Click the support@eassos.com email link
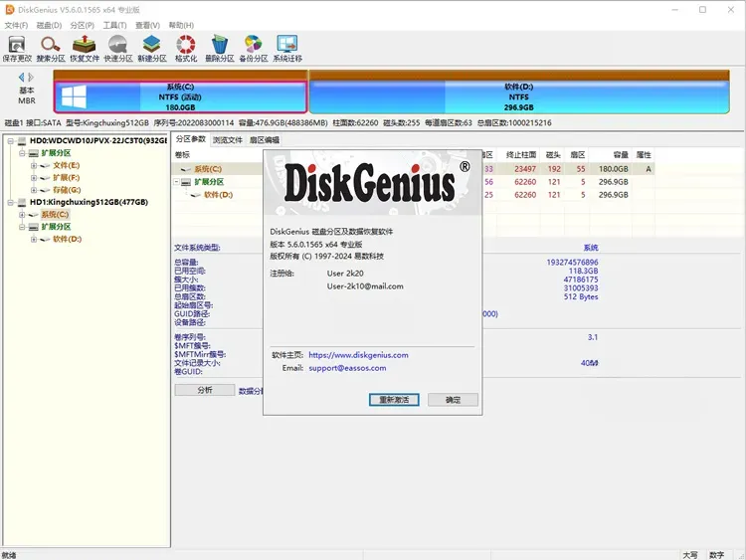Viewport: 746px width, 560px height. (347, 368)
